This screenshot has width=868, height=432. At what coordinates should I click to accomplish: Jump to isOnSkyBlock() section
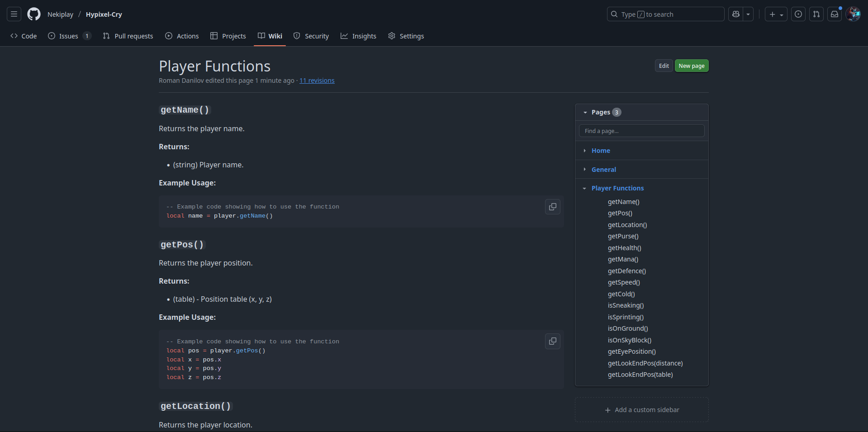click(630, 340)
